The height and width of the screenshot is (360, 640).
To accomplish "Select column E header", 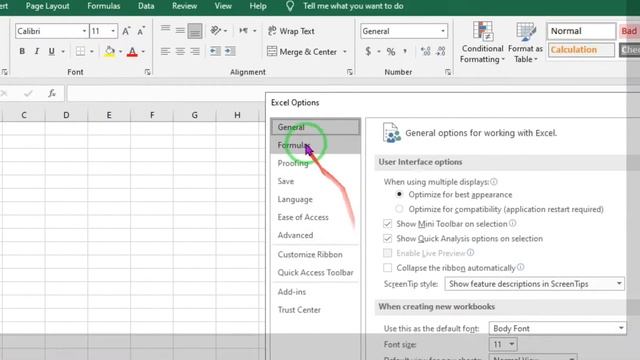I will (x=109, y=115).
